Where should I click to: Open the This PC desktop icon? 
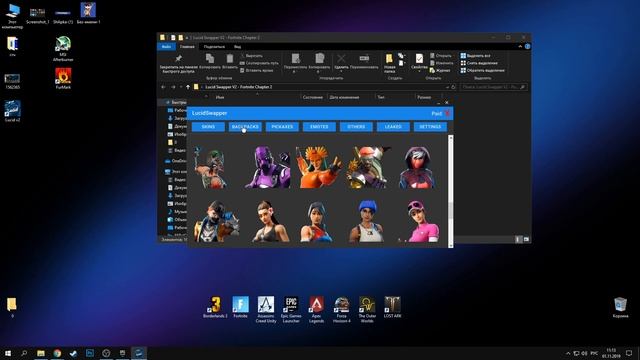tap(12, 16)
